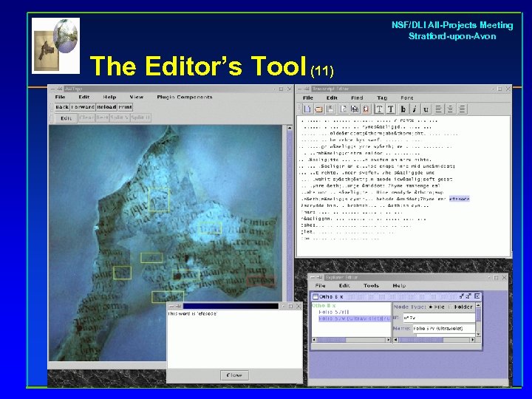
Task: Click the red highlighted box on the manuscript
Action: click(261, 282)
